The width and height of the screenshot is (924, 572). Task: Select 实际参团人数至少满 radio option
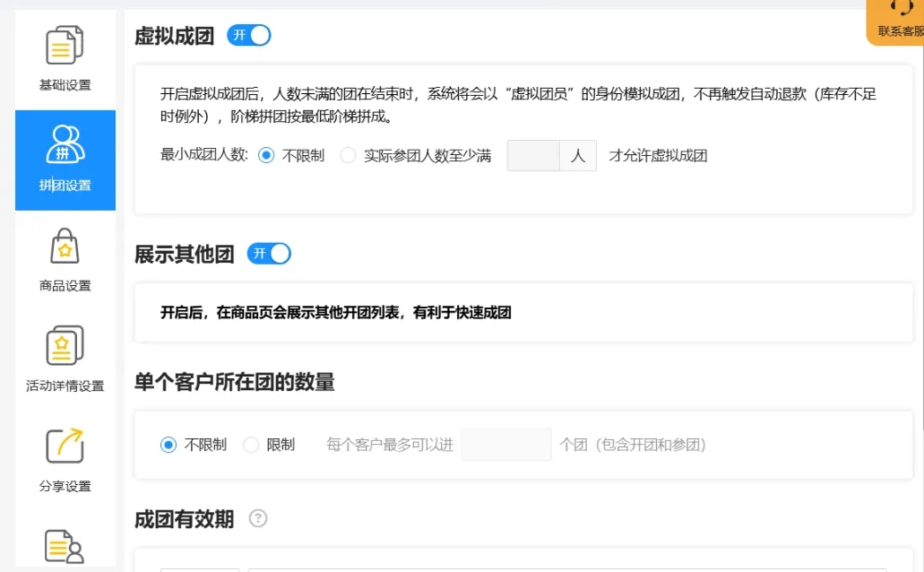point(348,156)
